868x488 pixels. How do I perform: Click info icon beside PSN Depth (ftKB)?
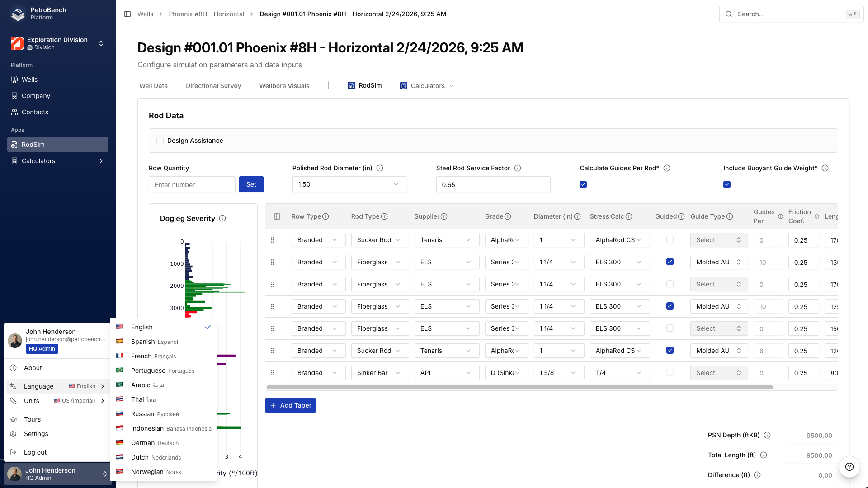pos(767,435)
